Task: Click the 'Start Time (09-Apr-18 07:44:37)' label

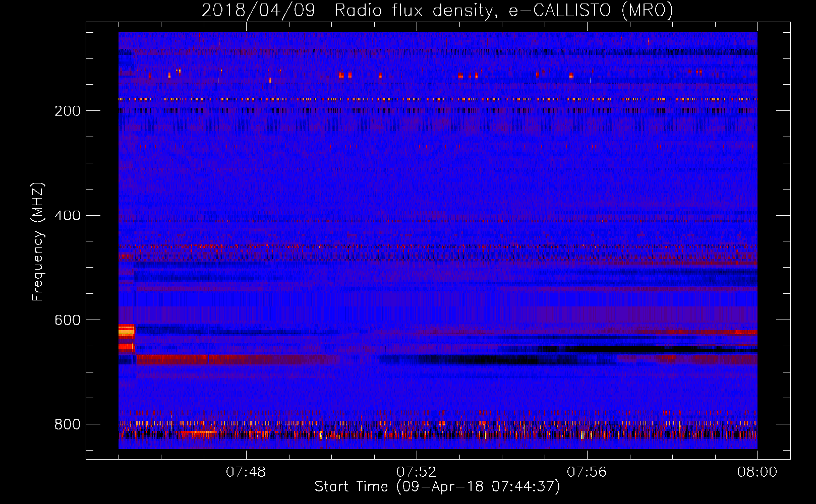Action: (x=437, y=487)
